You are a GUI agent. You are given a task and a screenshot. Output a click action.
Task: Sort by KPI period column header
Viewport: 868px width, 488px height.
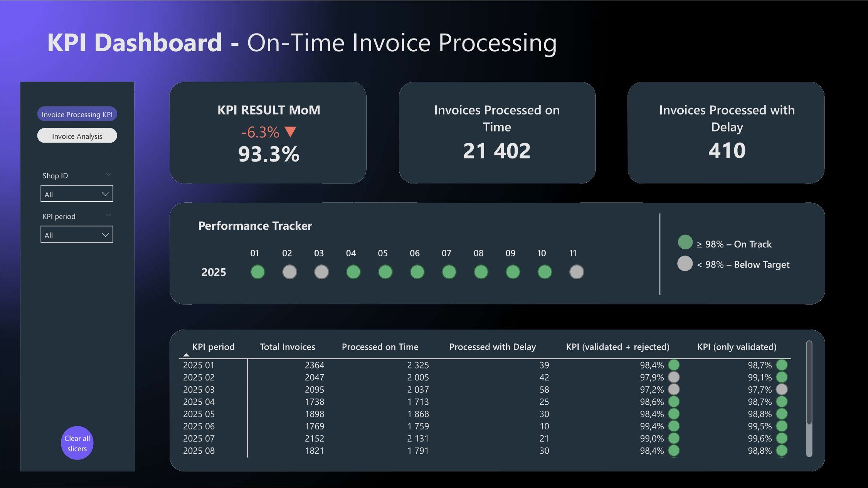coord(213,347)
